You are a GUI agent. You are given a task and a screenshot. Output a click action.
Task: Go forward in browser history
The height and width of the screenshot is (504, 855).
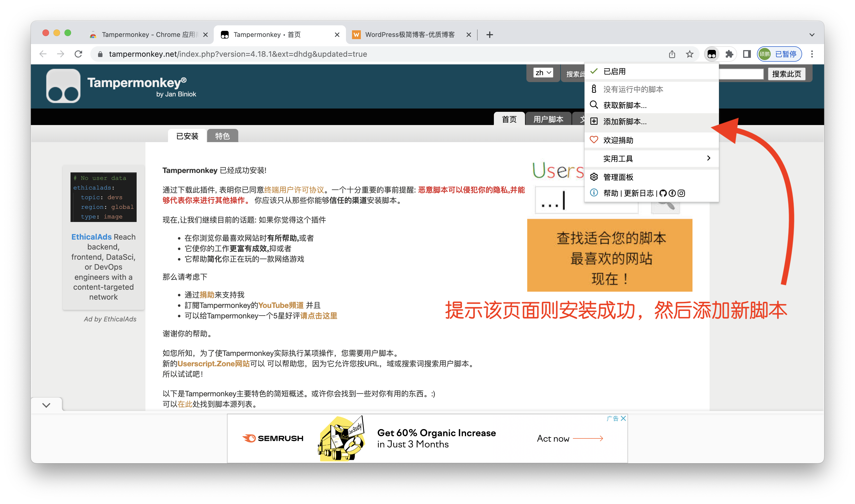click(x=61, y=54)
